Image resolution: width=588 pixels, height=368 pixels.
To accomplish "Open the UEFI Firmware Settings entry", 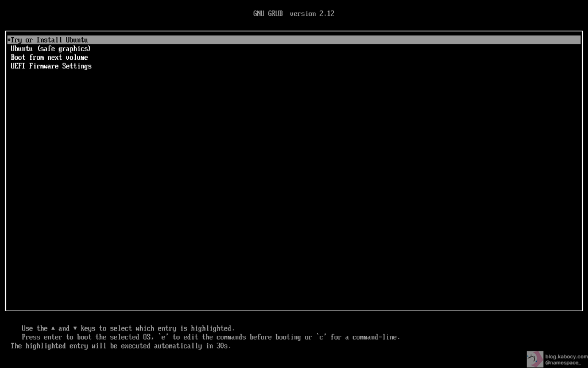I will pos(51,66).
